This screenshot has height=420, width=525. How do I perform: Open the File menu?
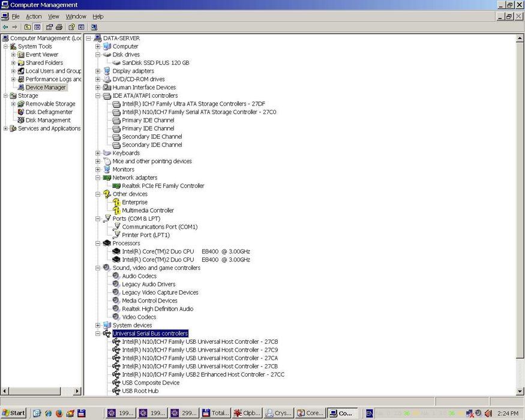click(16, 16)
